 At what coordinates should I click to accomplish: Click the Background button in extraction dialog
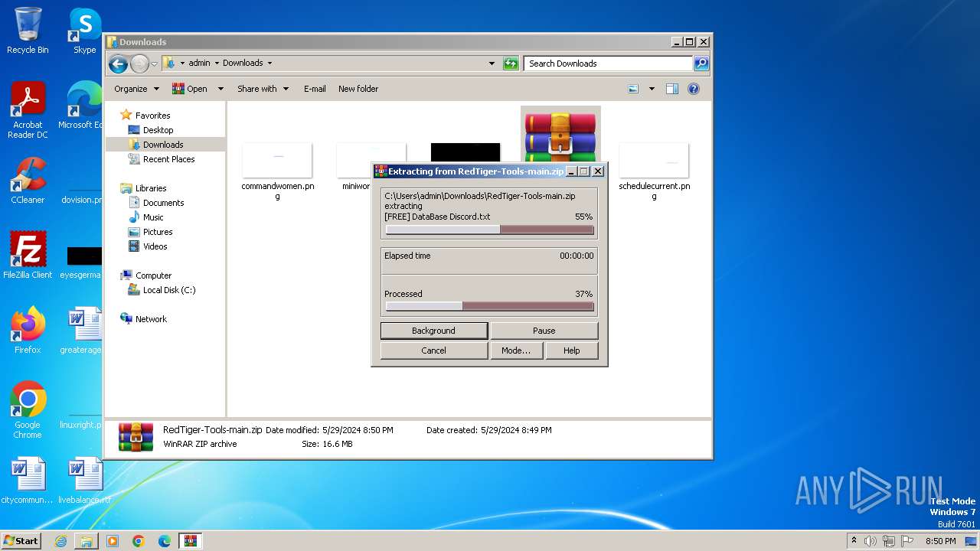434,331
